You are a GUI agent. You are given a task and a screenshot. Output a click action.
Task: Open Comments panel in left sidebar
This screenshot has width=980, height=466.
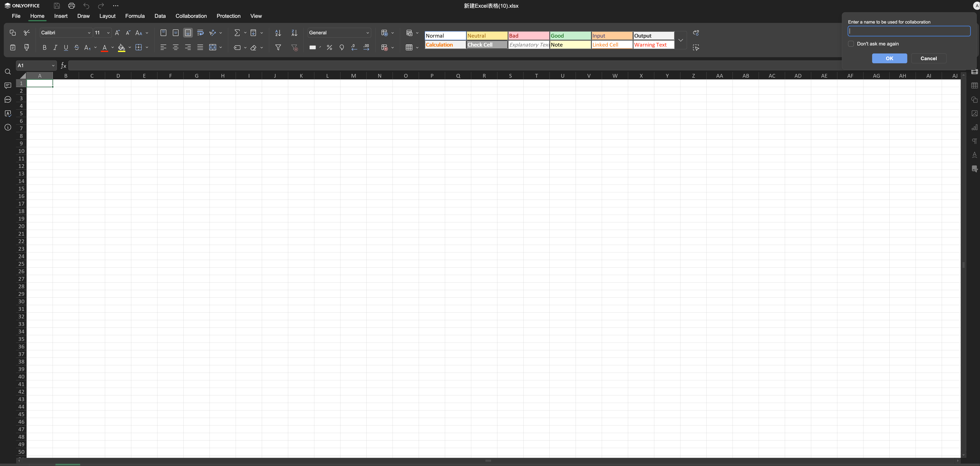(8, 86)
